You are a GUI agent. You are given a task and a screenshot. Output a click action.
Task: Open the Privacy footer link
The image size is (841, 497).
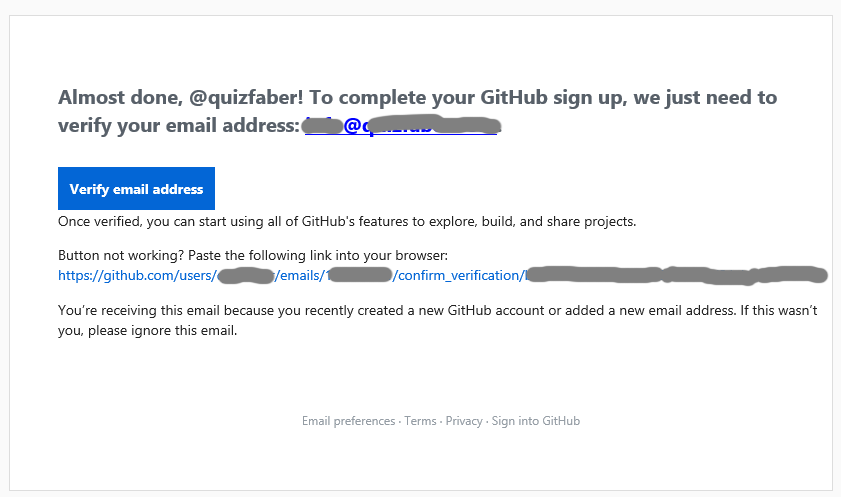click(x=464, y=421)
